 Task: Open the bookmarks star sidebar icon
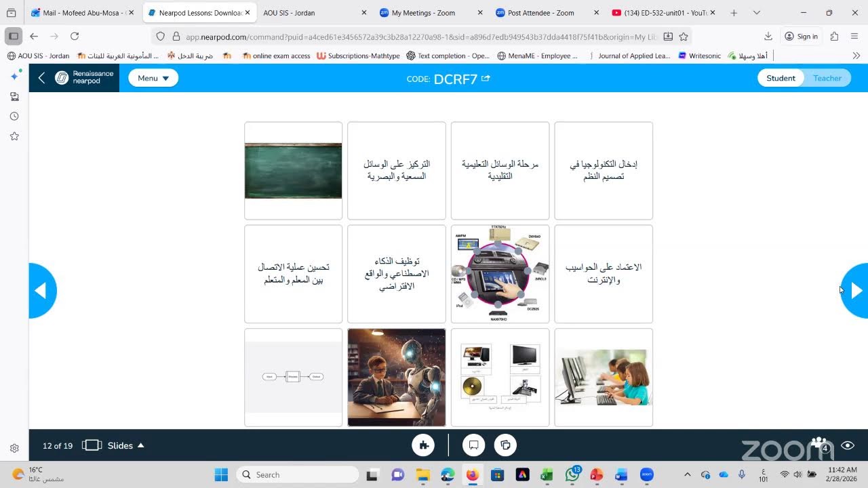coord(14,136)
